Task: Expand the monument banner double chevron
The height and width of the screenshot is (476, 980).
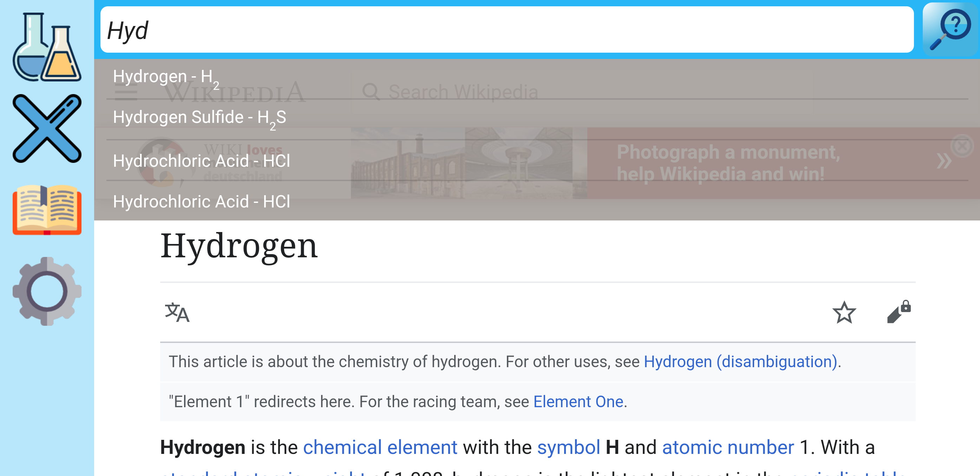Action: [x=943, y=161]
